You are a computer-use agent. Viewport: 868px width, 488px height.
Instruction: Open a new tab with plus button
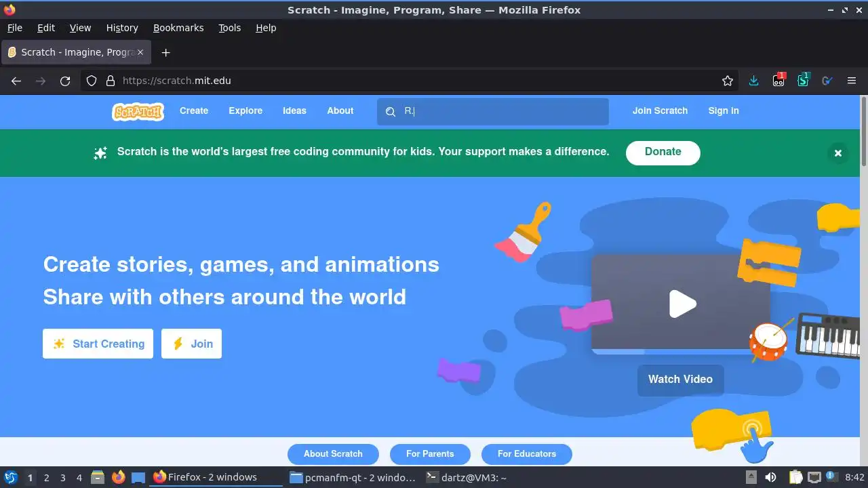coord(165,52)
